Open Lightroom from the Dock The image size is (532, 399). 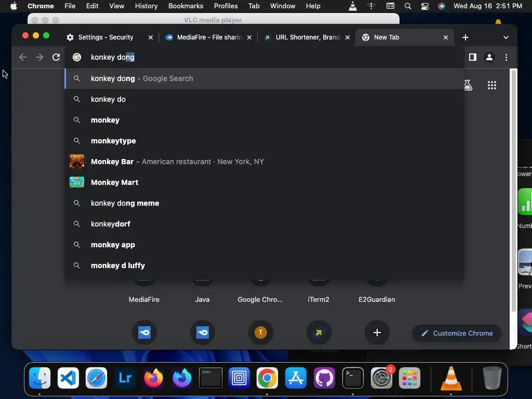125,378
